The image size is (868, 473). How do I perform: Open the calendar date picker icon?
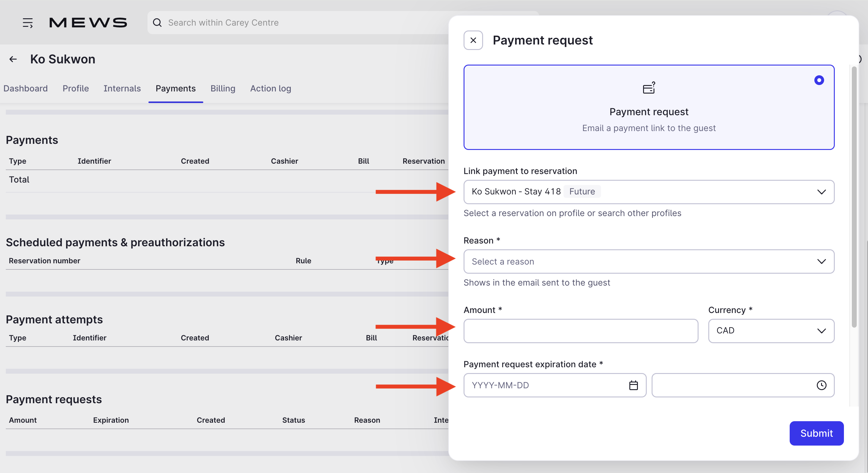coord(633,385)
